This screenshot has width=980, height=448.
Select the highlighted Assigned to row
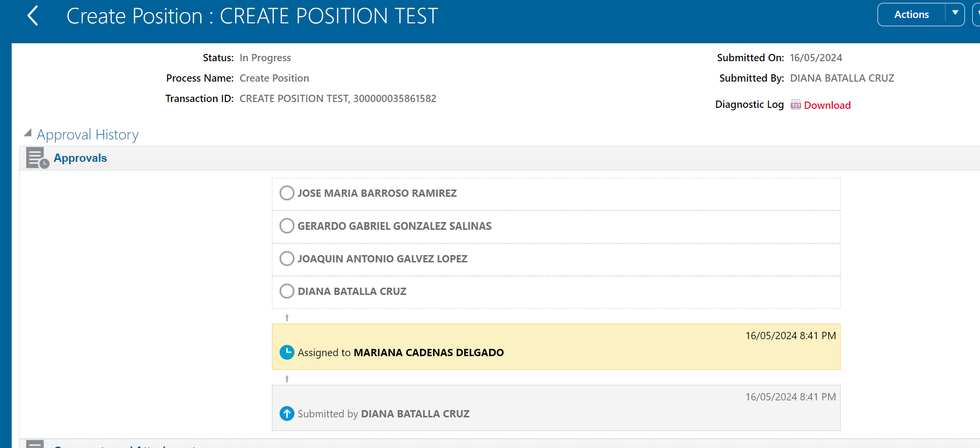point(556,347)
